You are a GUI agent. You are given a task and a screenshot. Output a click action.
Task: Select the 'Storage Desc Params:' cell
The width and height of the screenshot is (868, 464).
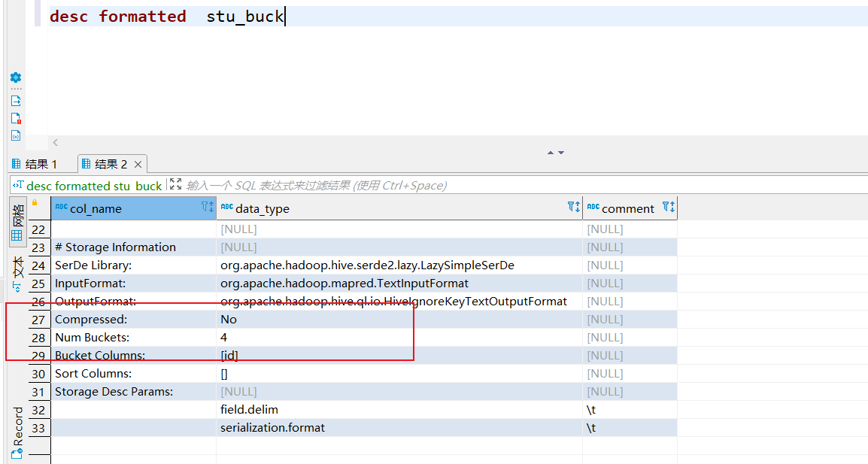coord(133,392)
